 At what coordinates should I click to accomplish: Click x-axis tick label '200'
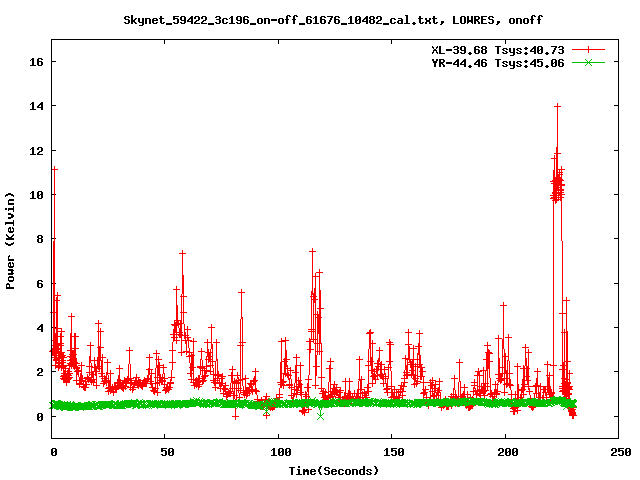507,452
